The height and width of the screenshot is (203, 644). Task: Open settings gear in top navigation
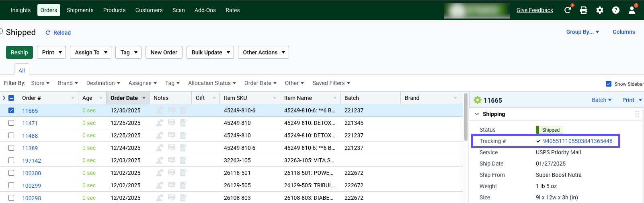click(x=600, y=10)
